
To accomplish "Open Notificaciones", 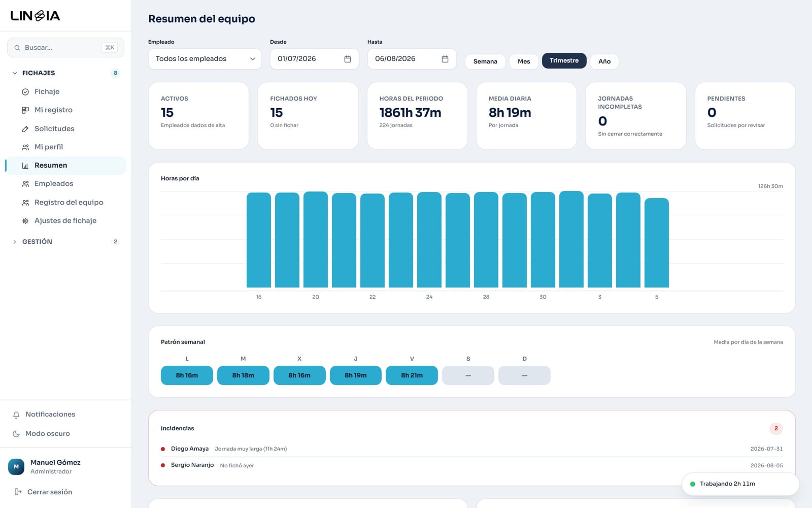I will [x=65, y=415].
